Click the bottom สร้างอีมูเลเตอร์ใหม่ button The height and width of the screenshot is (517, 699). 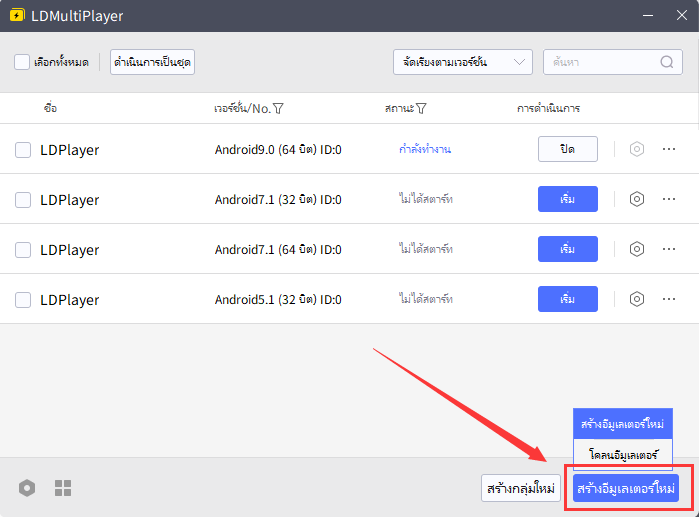point(626,488)
